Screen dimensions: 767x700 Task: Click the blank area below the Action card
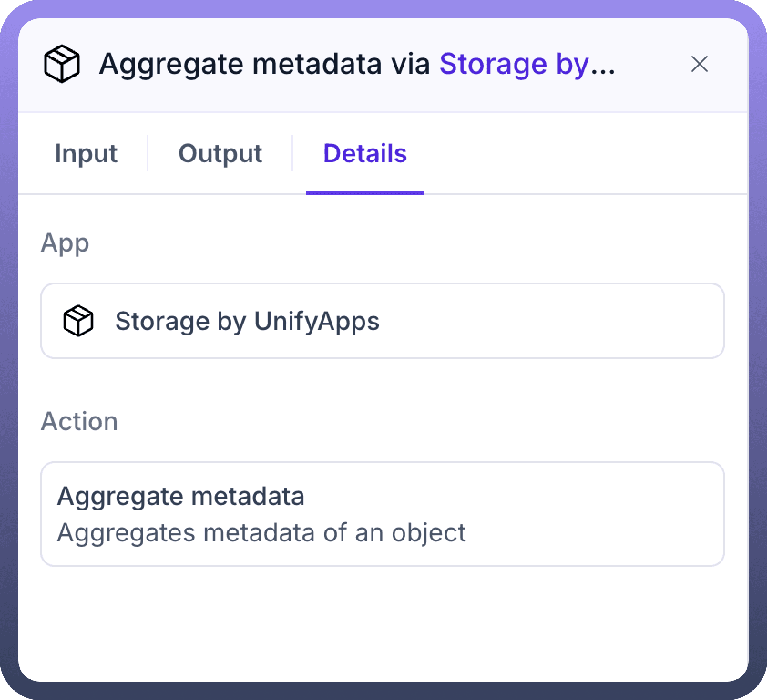[383, 624]
